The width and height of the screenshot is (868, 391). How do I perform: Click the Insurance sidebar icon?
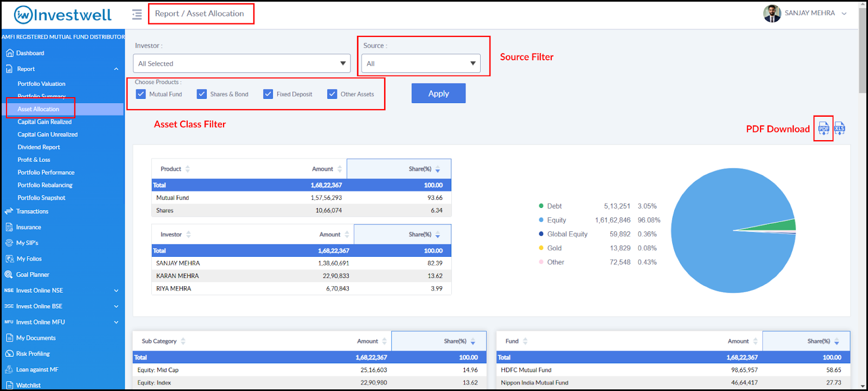point(9,227)
